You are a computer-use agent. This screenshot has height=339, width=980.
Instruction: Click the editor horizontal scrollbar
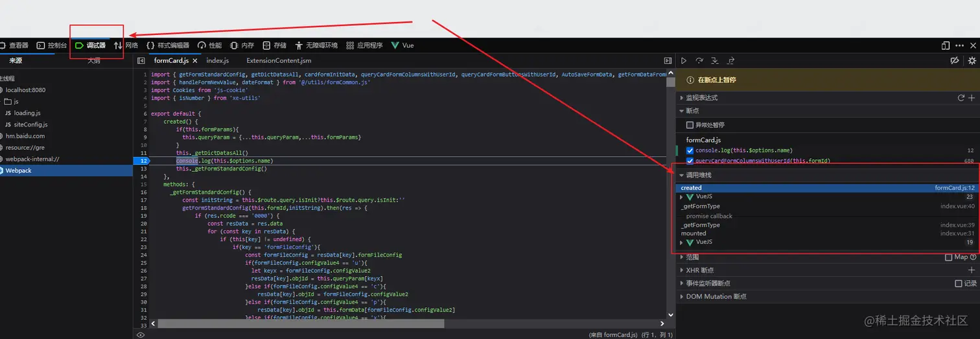(x=301, y=323)
